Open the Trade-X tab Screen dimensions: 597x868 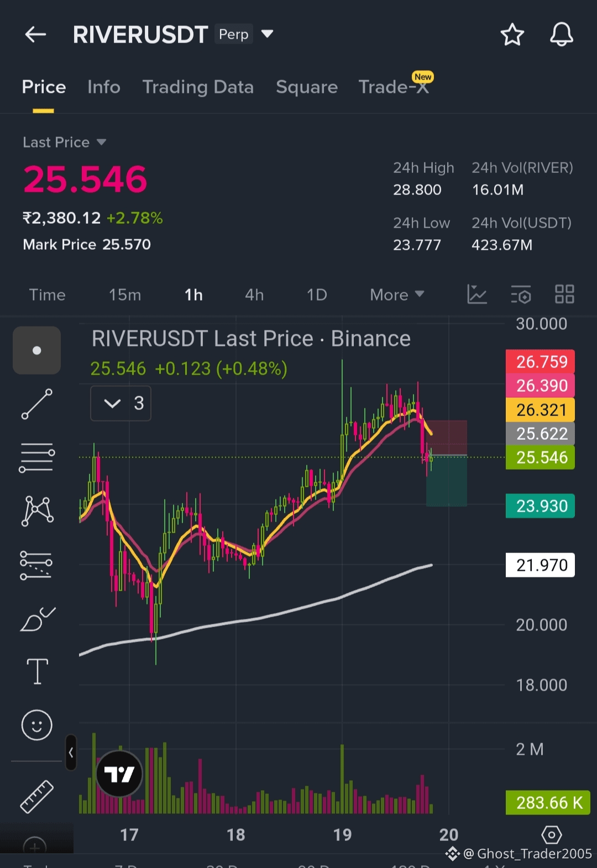[x=394, y=87]
